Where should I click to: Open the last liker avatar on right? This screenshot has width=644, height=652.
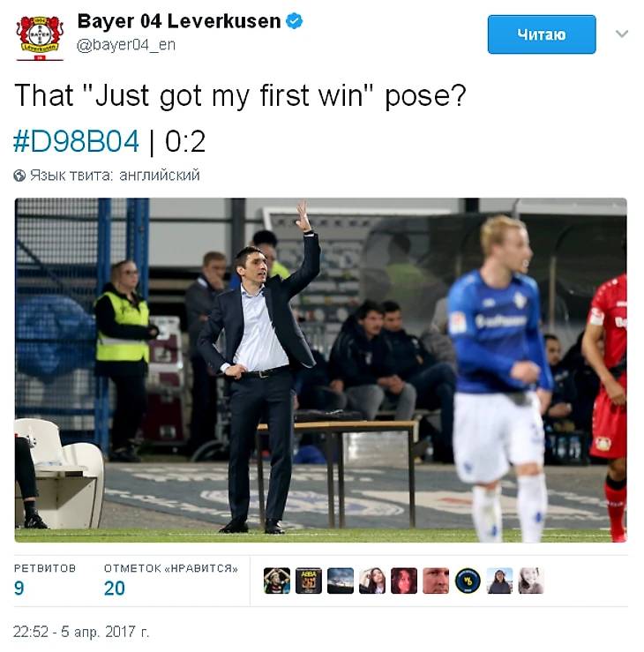(x=531, y=581)
